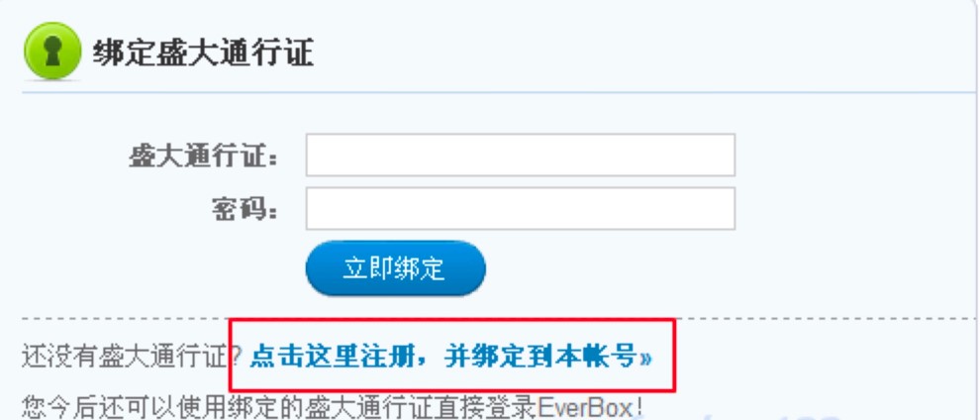Click the 盛大通行证: field label
Image resolution: width=980 pixels, height=420 pixels.
[204, 156]
